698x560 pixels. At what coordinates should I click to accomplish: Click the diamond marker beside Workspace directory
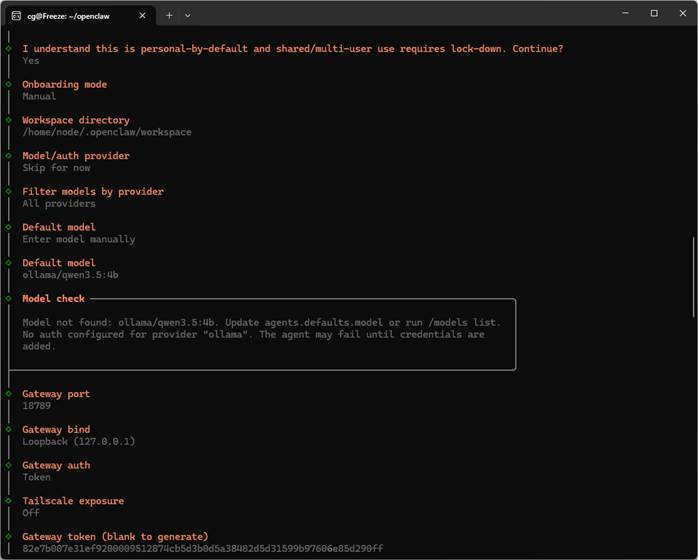point(9,120)
